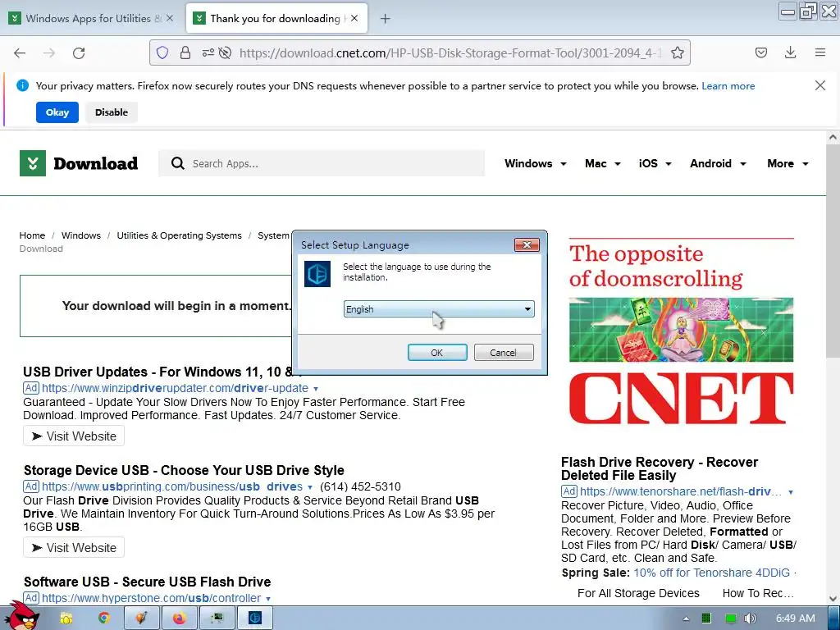Reload the current page
840x630 pixels.
(79, 53)
